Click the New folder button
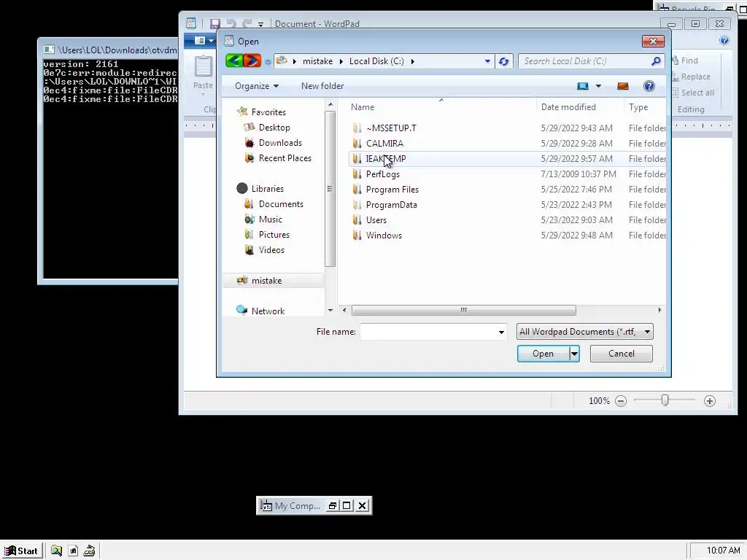The image size is (747, 560). [x=322, y=86]
